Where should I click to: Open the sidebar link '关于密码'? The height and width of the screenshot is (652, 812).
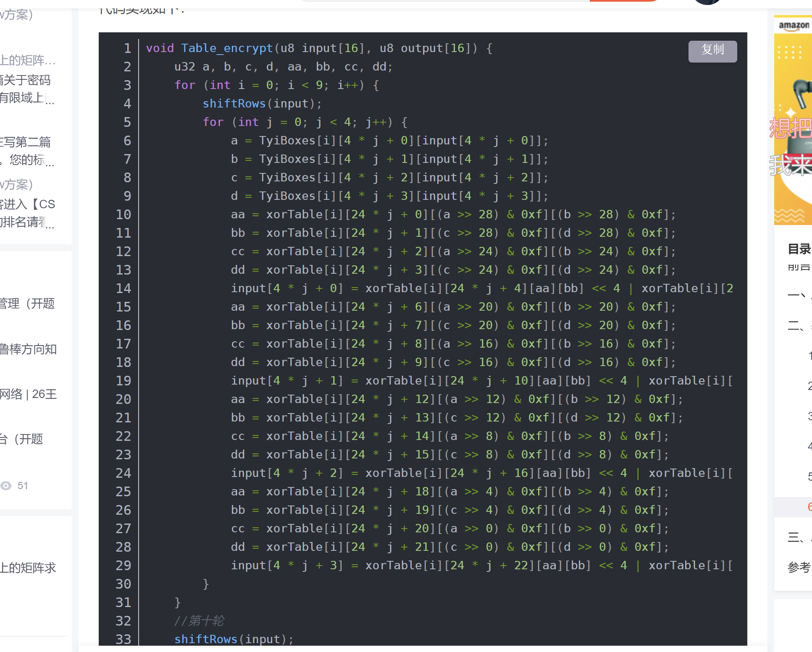click(x=25, y=80)
